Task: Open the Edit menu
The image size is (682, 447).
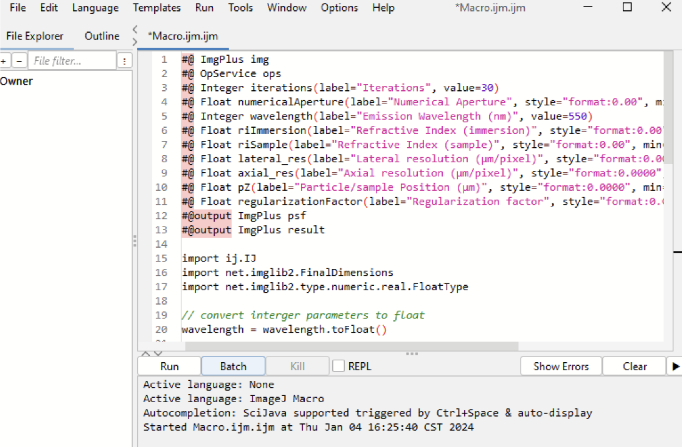Action: click(x=49, y=8)
